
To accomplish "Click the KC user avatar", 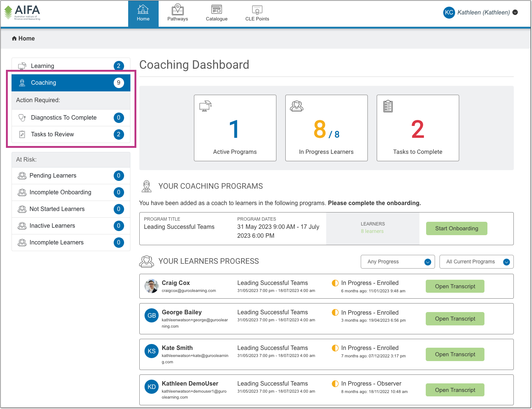I will [x=449, y=12].
